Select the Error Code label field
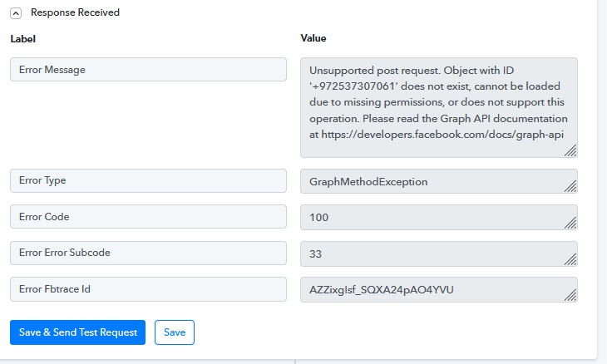Screen dimensions: 607x364 148,217
